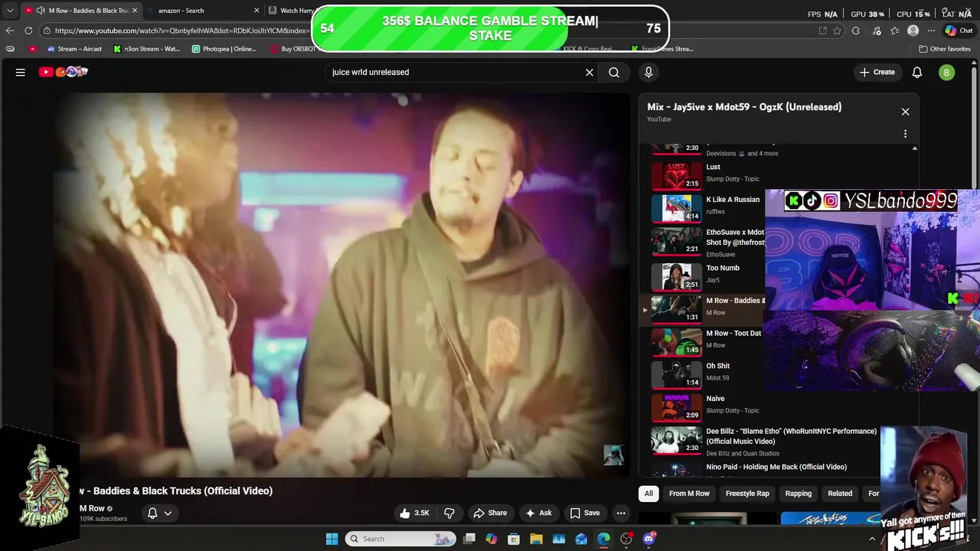
Task: Add page to favorites star icon
Action: [x=837, y=31]
